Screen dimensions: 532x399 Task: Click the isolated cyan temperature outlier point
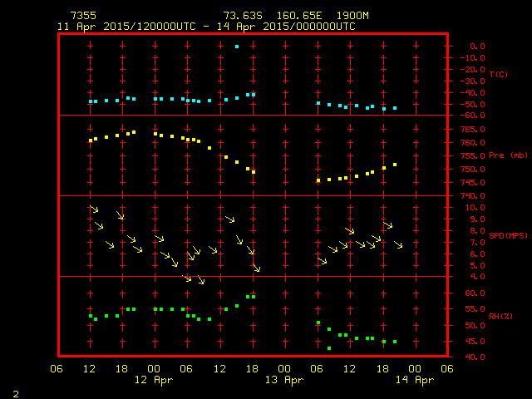click(237, 47)
